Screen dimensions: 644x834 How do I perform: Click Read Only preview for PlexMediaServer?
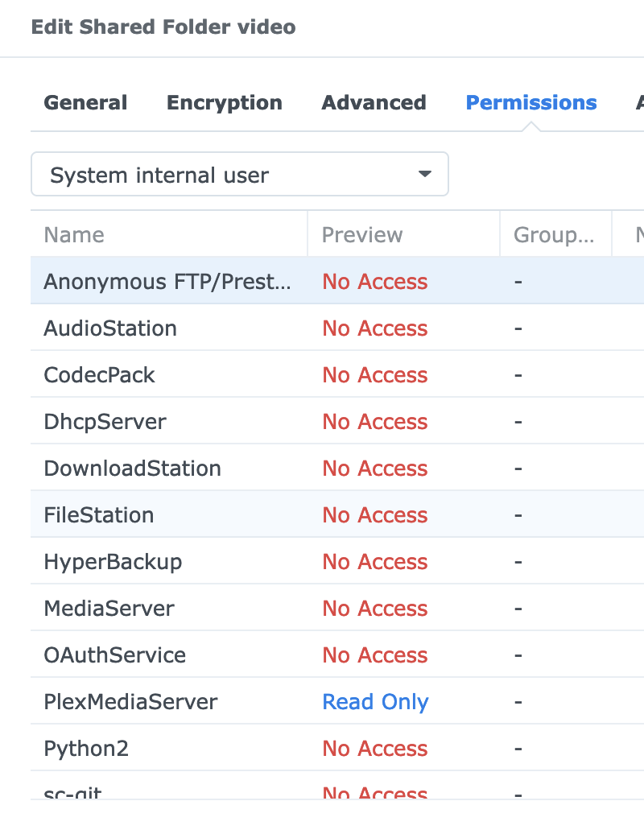click(x=375, y=702)
